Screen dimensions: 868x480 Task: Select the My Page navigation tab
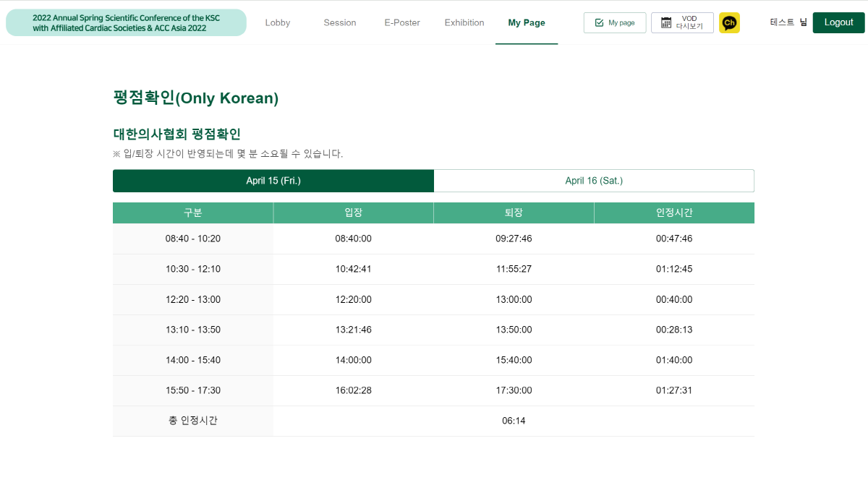tap(527, 22)
